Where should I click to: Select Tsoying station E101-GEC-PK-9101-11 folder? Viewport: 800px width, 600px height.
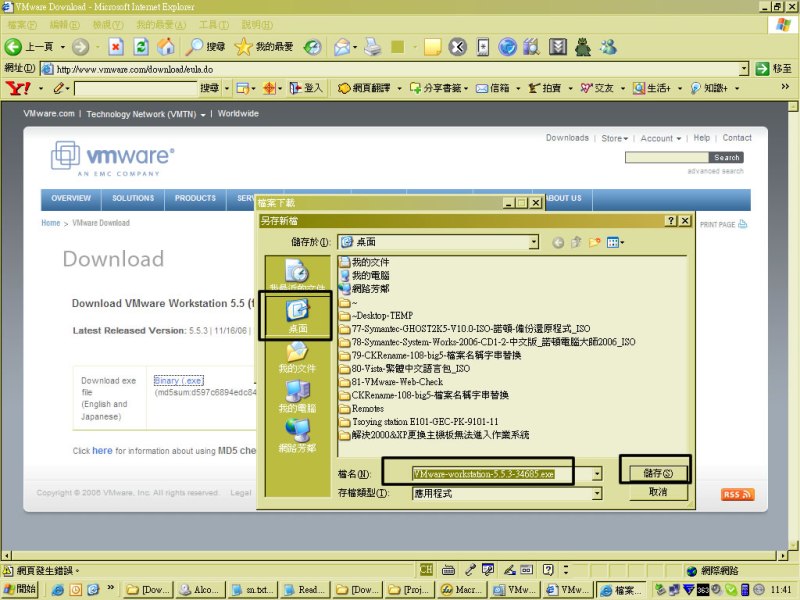click(x=419, y=421)
